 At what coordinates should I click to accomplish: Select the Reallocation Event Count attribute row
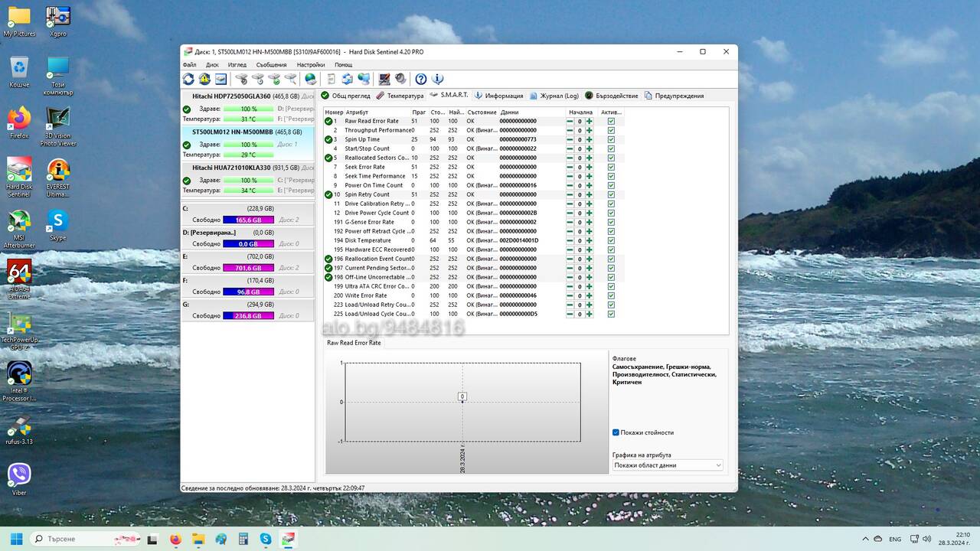click(474, 259)
